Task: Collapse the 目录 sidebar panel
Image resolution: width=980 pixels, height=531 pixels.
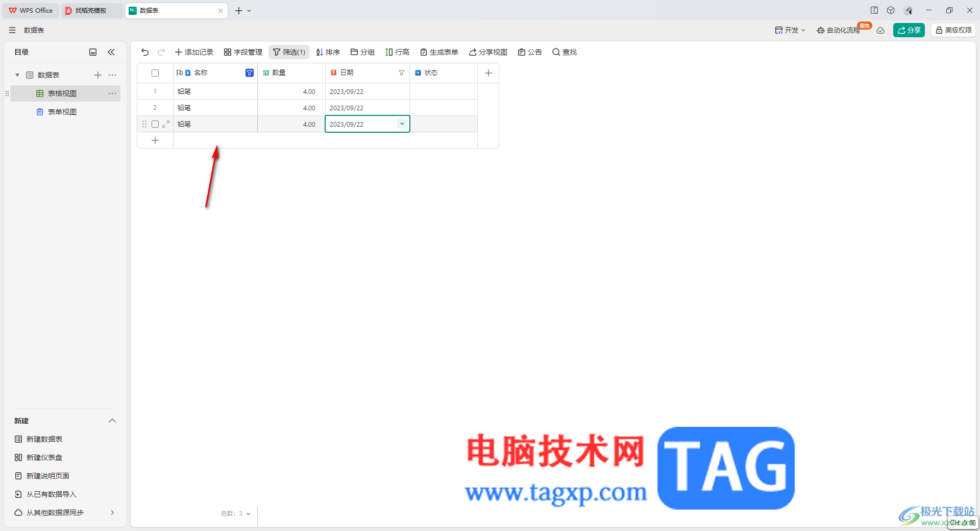Action: 111,52
